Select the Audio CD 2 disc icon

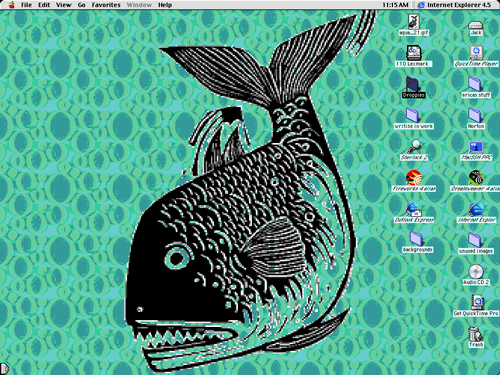tap(476, 271)
